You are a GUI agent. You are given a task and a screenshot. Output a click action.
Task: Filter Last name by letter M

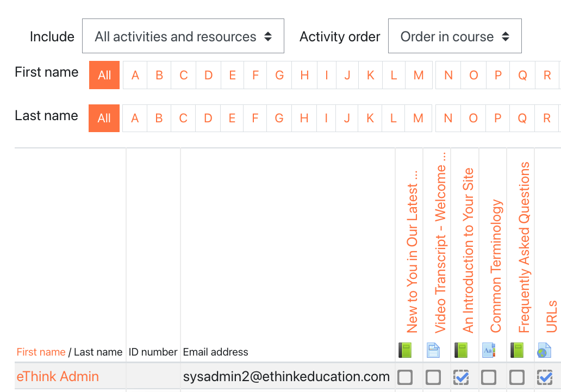click(x=418, y=118)
